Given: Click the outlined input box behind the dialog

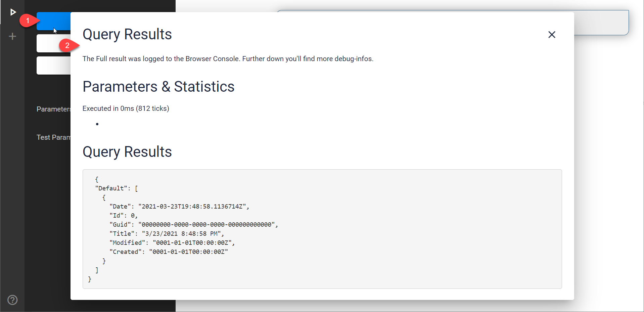Looking at the screenshot, I should 601,23.
